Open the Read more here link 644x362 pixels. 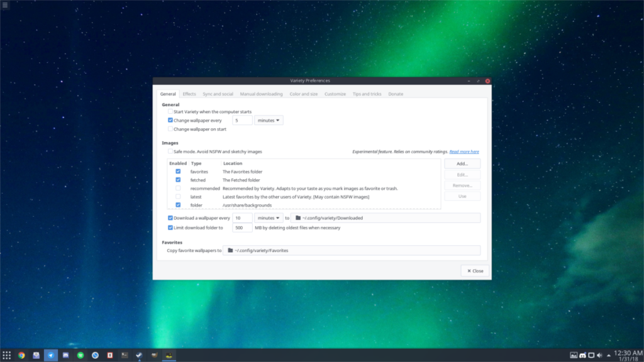464,151
